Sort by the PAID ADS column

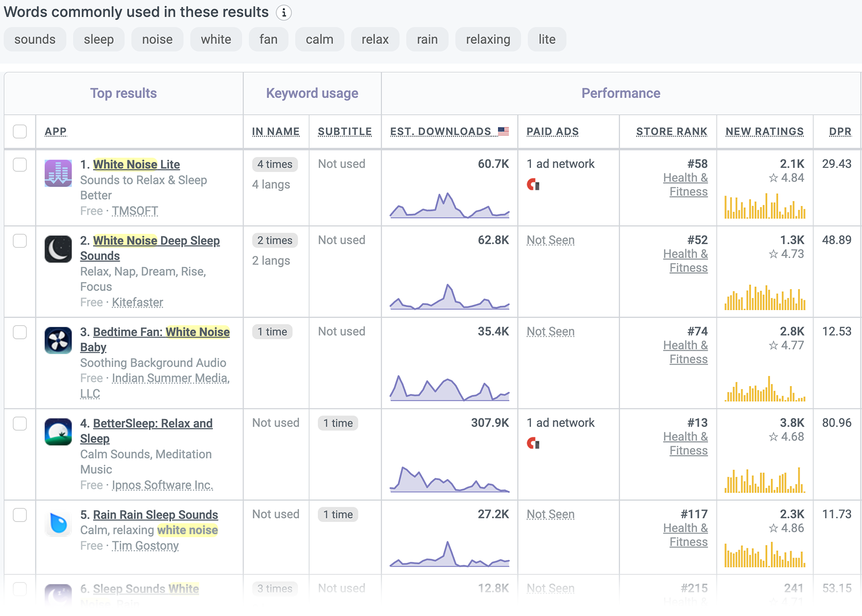[553, 131]
